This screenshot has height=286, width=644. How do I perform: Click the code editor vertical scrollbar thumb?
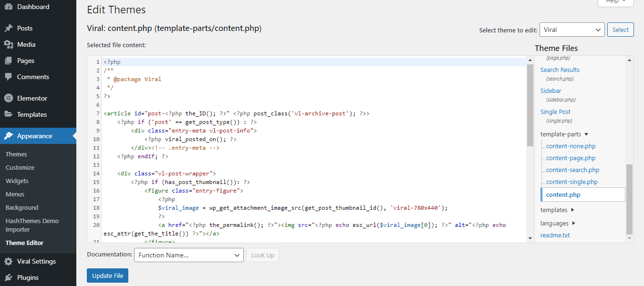[530, 105]
